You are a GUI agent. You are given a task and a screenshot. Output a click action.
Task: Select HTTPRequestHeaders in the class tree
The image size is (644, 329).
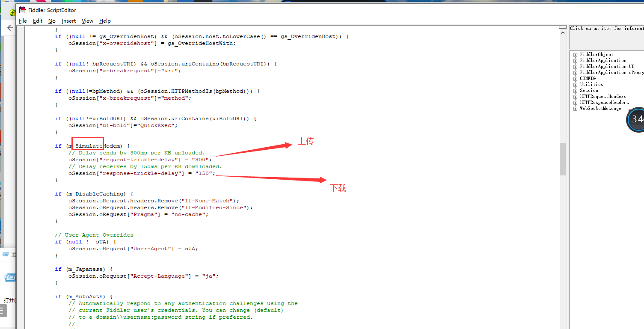click(603, 97)
